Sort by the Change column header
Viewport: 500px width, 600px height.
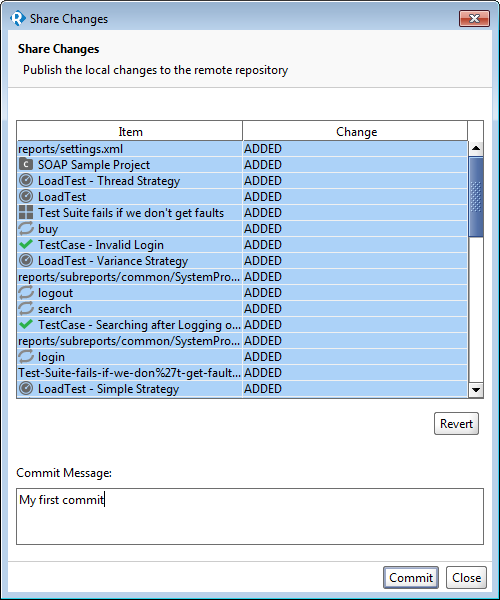coord(356,132)
